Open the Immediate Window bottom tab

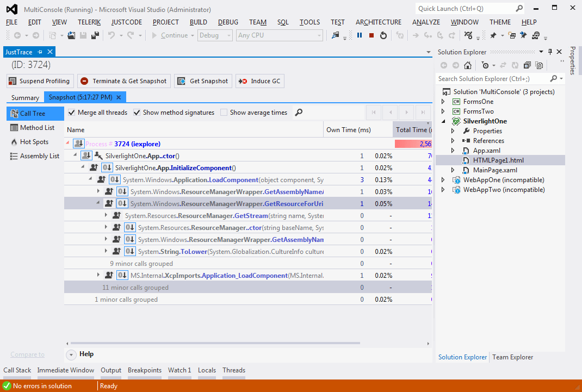click(66, 370)
